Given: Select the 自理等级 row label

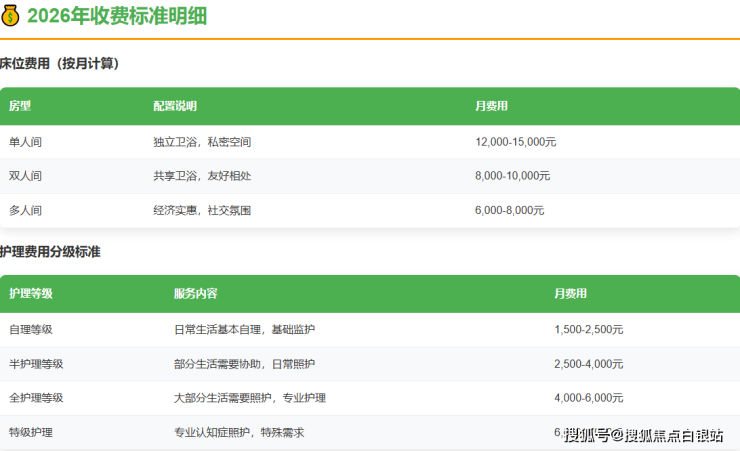Looking at the screenshot, I should coord(31,329).
